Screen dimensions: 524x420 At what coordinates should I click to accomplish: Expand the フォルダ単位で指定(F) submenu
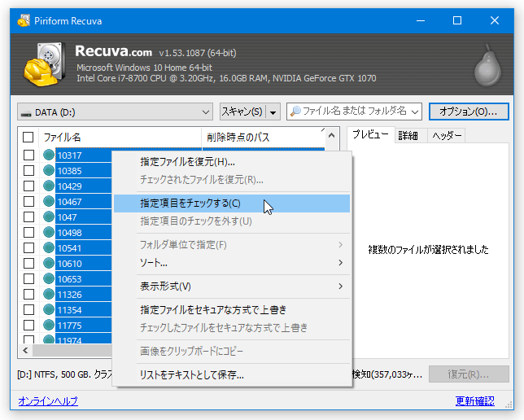pos(341,245)
